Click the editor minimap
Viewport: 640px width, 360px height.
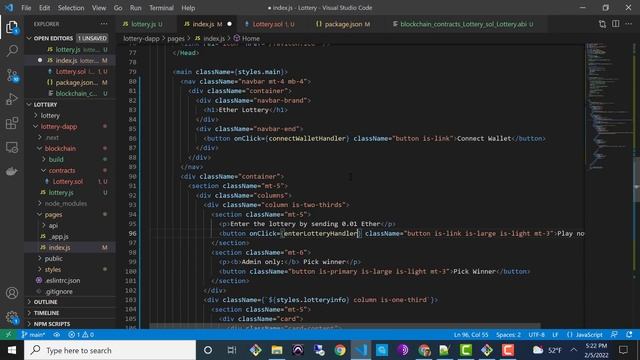(x=608, y=106)
